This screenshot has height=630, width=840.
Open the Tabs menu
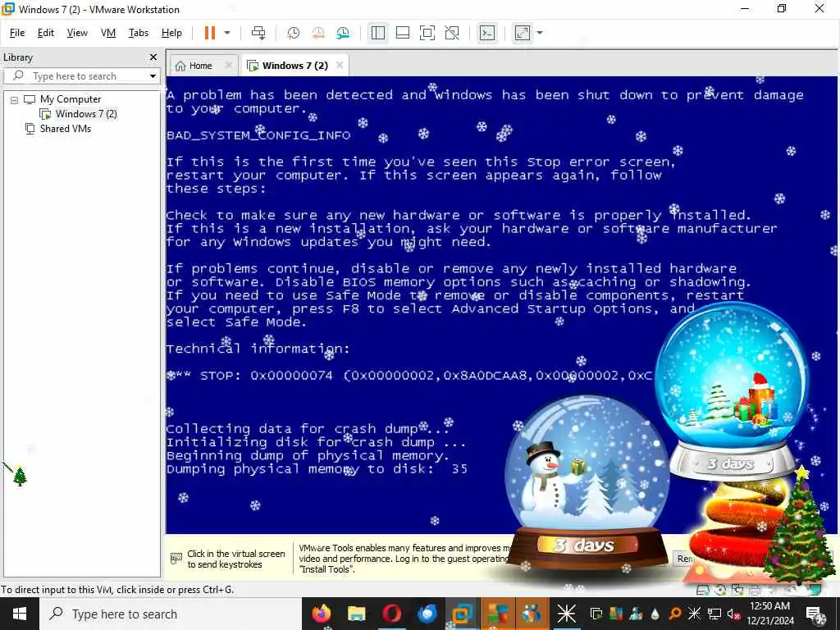138,33
